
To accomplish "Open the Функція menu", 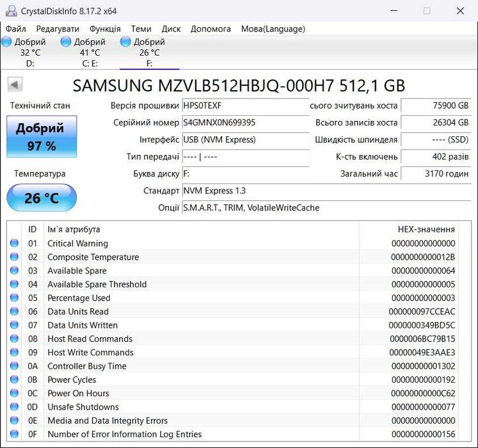I will pos(105,29).
